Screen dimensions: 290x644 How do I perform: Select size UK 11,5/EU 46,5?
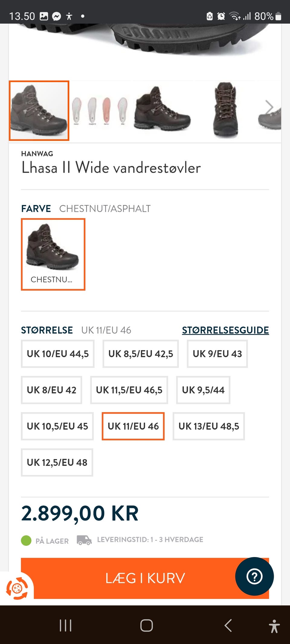129,390
